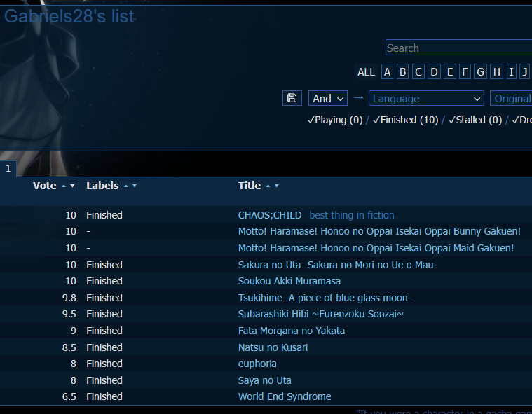
Task: Sort Vote column ascending arrow
Action: [x=64, y=186]
